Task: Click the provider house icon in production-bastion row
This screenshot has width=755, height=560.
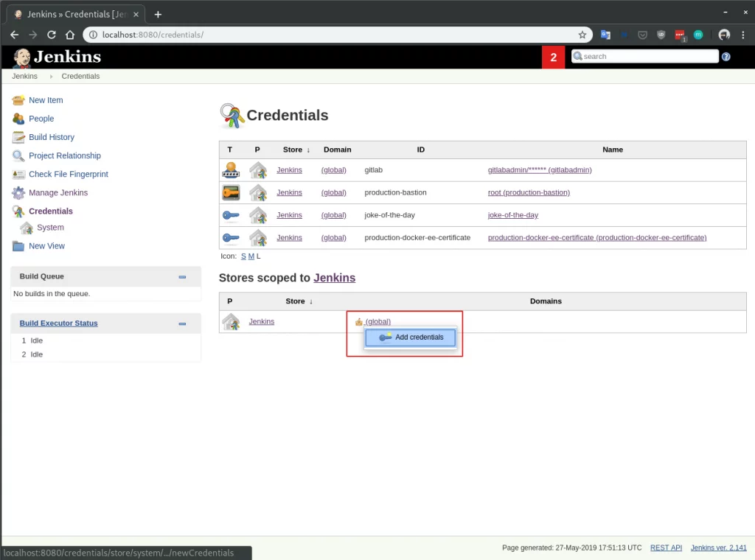Action: 258,192
